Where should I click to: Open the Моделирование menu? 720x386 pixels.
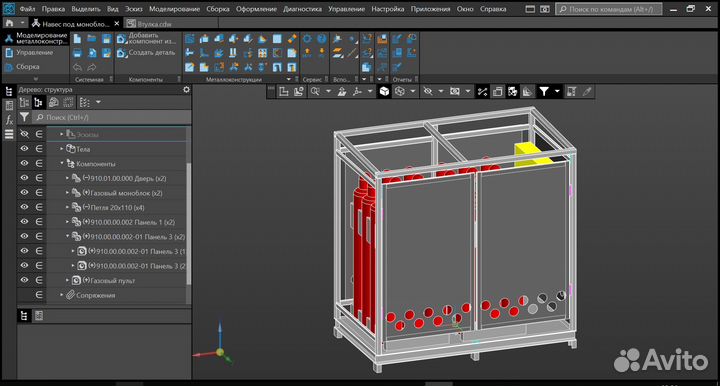(x=174, y=9)
